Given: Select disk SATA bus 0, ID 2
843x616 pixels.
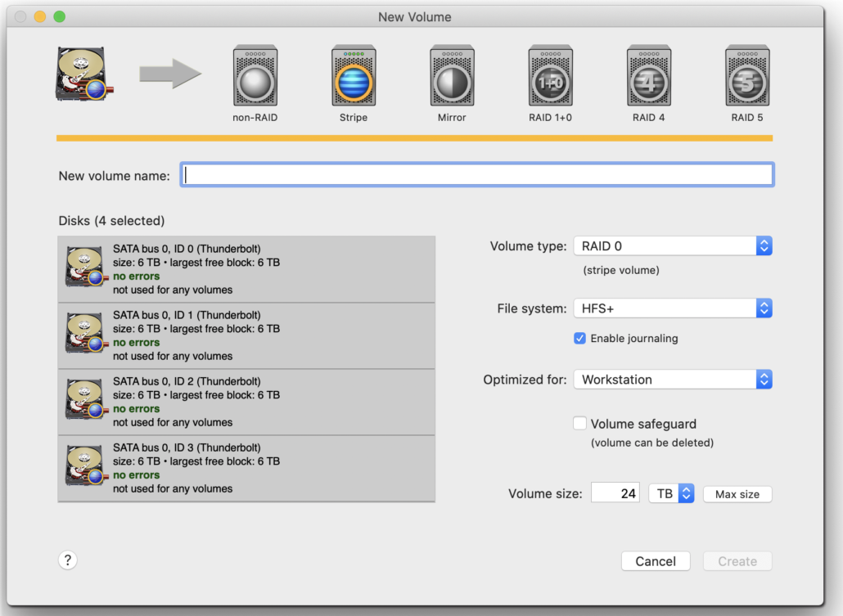Looking at the screenshot, I should (x=246, y=402).
